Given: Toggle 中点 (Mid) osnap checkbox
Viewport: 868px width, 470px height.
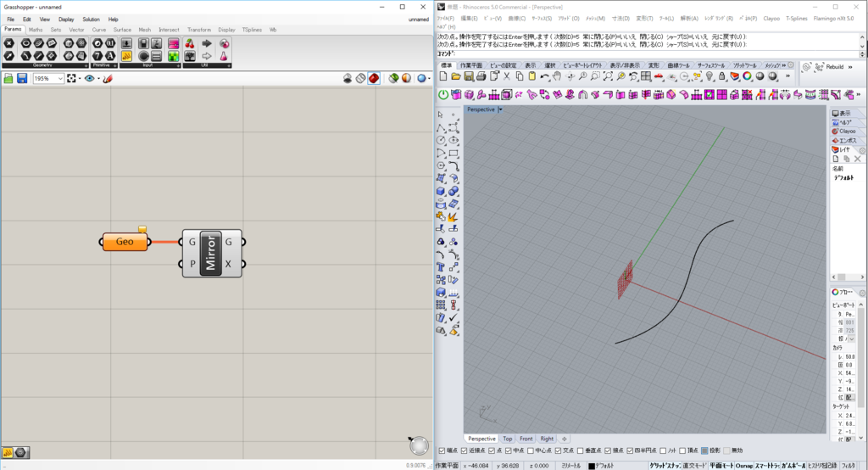Looking at the screenshot, I should coord(509,450).
